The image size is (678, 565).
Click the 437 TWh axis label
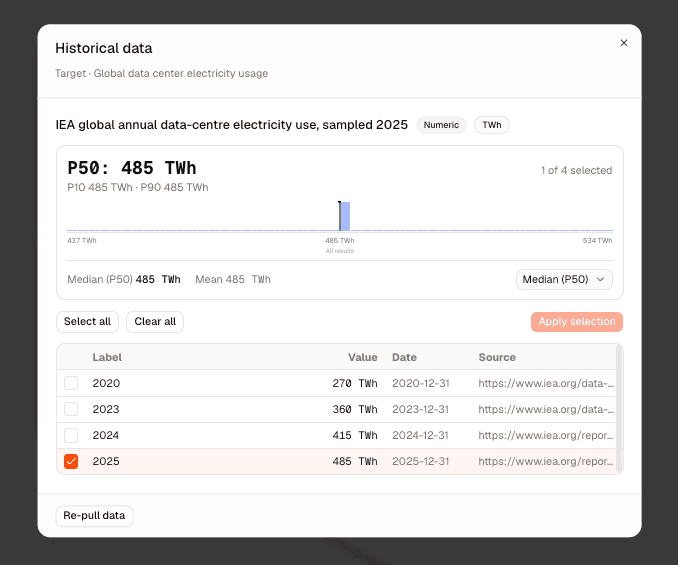(82, 240)
